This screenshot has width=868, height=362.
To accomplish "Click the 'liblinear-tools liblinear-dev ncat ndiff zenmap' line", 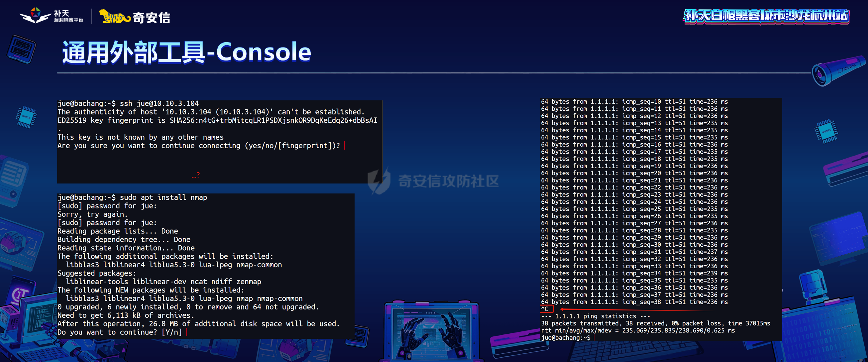I will [x=163, y=282].
